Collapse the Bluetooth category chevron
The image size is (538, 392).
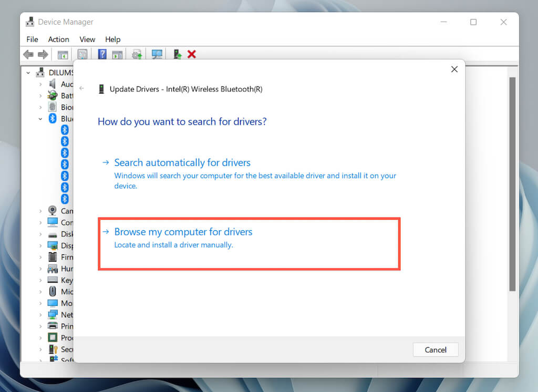(x=40, y=119)
